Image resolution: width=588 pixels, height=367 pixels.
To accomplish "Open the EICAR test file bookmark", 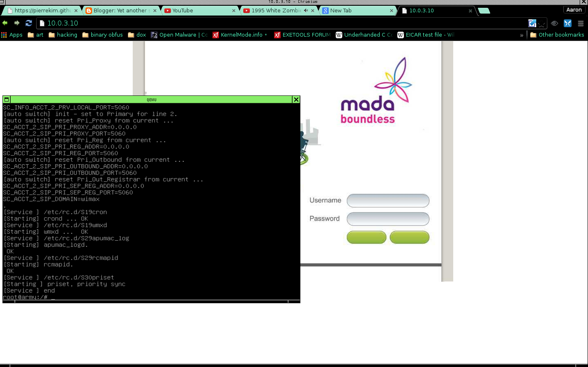I will [426, 35].
